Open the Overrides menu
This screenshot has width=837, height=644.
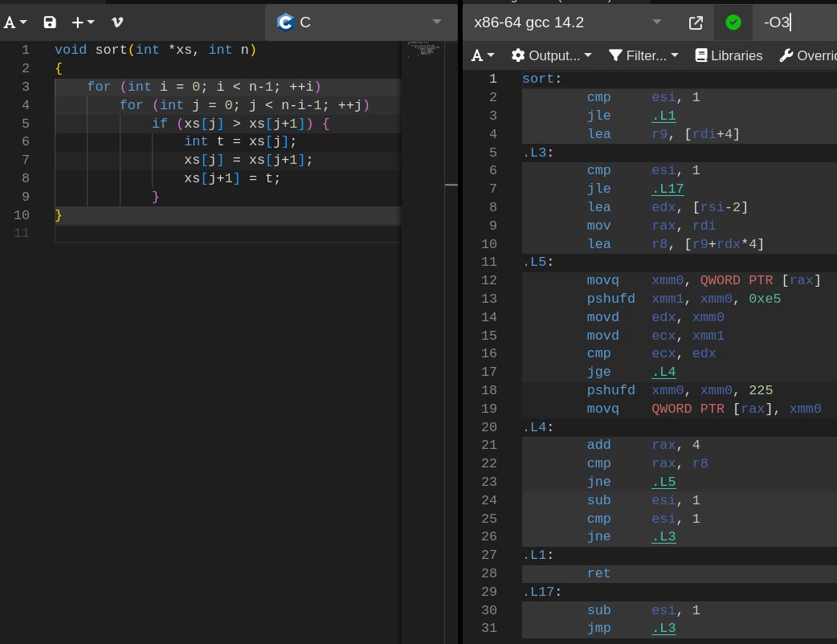807,55
